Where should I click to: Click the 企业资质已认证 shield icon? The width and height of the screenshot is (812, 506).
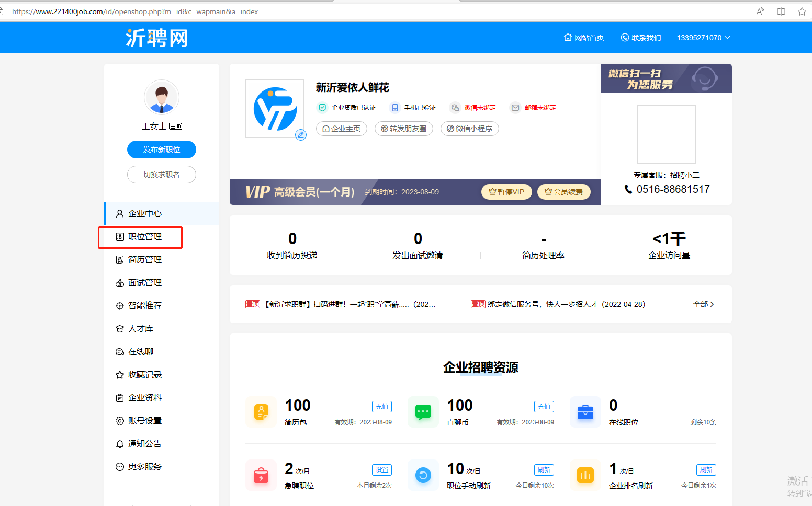(x=322, y=108)
